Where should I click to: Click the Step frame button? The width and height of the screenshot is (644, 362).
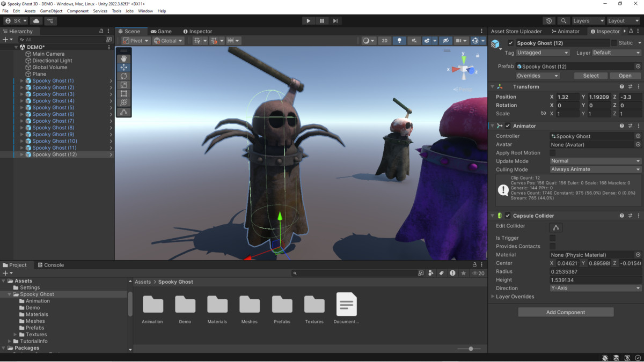[335, 21]
